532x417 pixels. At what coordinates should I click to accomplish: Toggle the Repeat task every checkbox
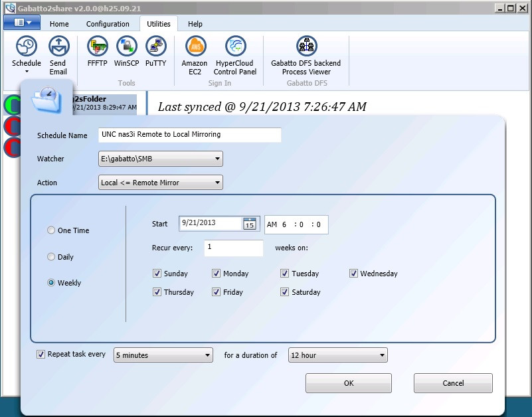coord(41,355)
